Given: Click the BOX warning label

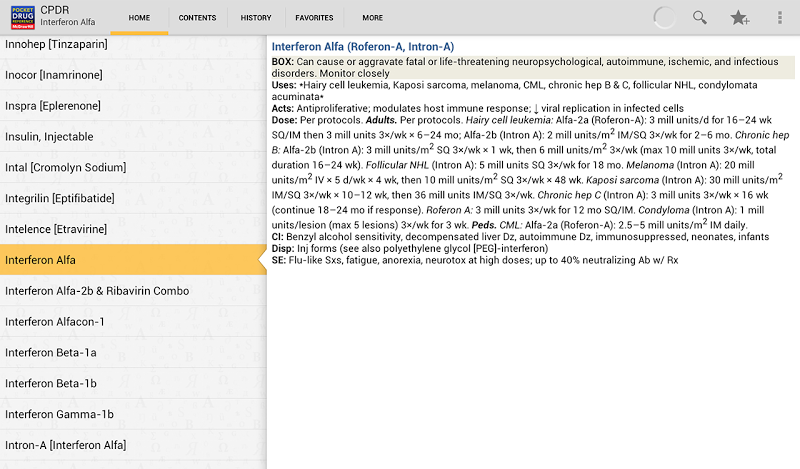Looking at the screenshot, I should [283, 62].
